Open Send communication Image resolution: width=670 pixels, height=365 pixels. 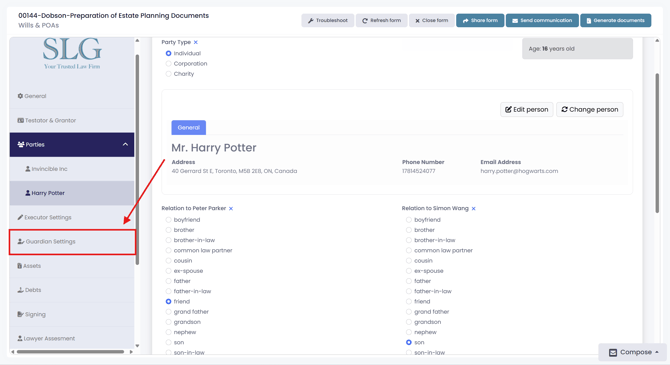pos(542,20)
